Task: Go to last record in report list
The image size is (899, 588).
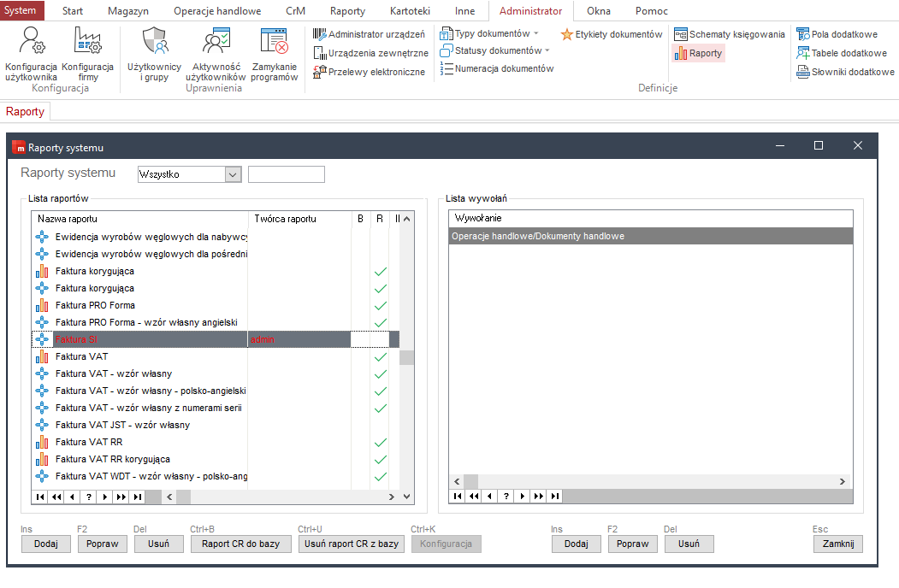Action: 138,497
